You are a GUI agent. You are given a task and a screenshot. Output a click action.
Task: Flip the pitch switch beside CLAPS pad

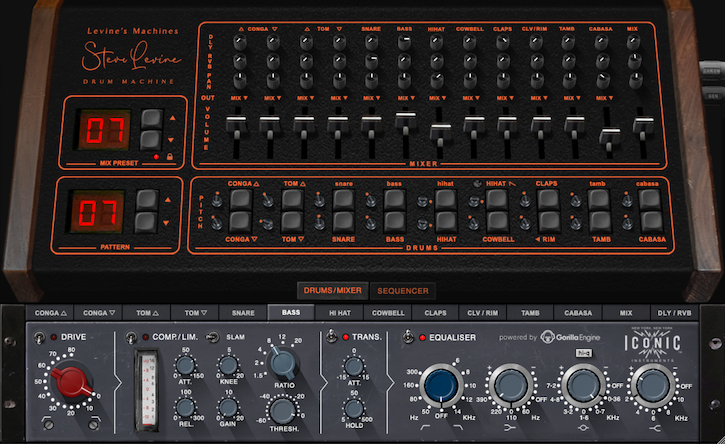524,200
